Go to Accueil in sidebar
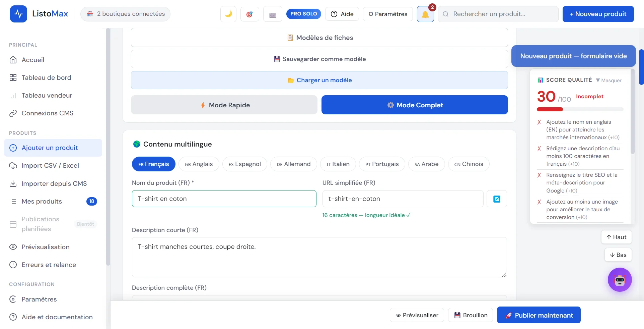Image resolution: width=644 pixels, height=329 pixels. pyautogui.click(x=53, y=60)
